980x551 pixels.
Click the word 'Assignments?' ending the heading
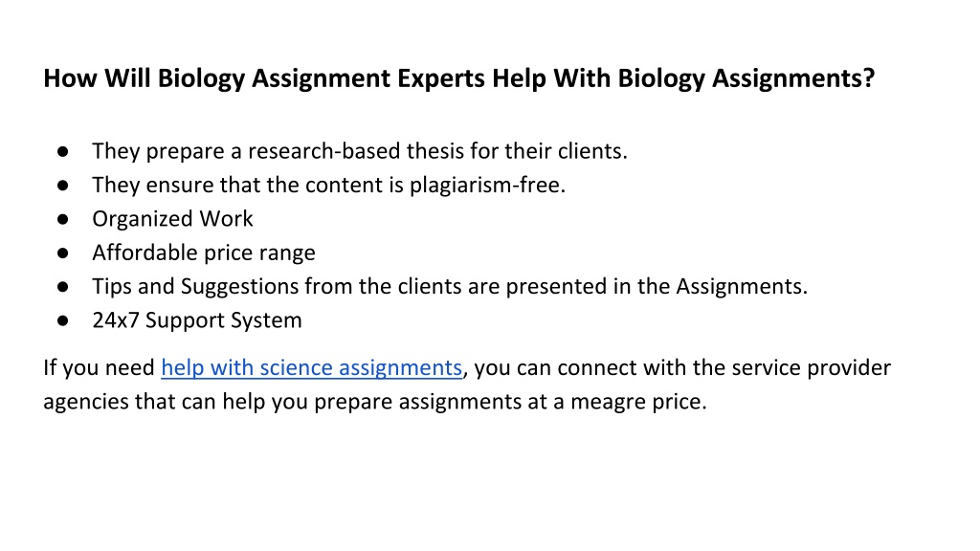(x=793, y=78)
